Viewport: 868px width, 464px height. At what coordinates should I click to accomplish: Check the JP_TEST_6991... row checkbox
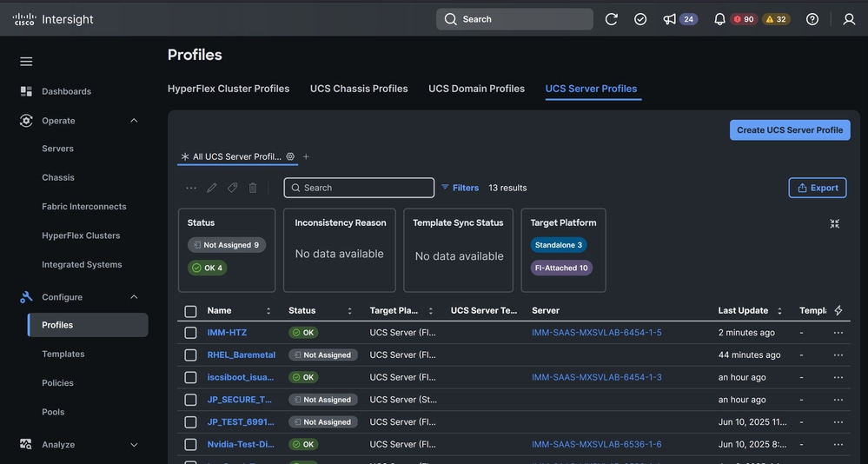(x=190, y=422)
